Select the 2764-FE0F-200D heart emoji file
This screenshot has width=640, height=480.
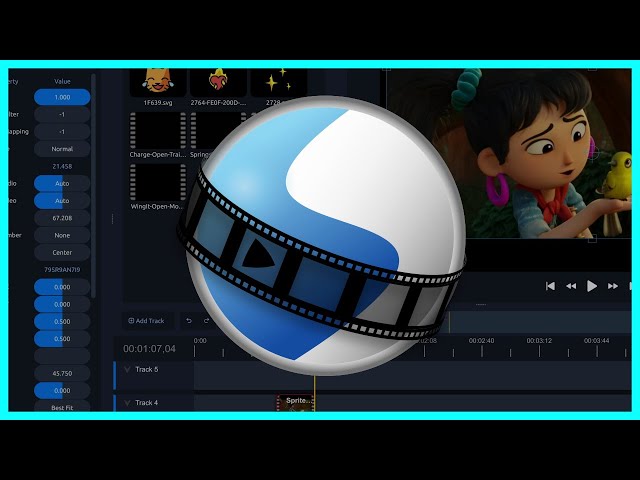tap(218, 87)
